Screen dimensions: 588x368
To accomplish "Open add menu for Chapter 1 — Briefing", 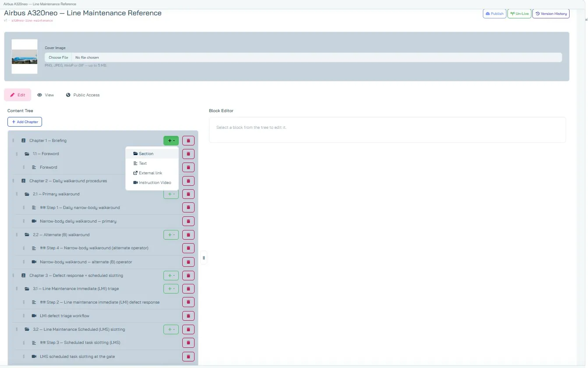I will pos(171,141).
